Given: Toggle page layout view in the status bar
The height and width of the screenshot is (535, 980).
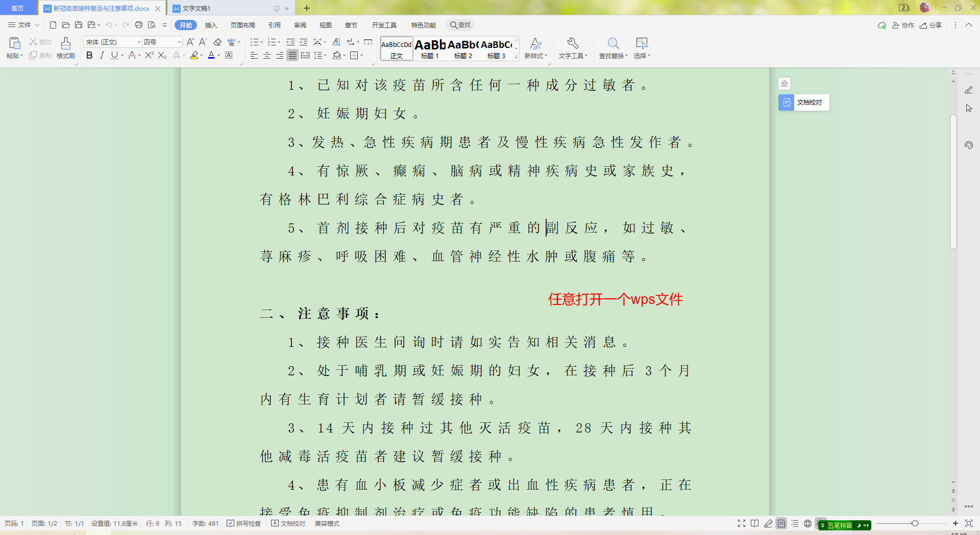Looking at the screenshot, I should (781, 523).
